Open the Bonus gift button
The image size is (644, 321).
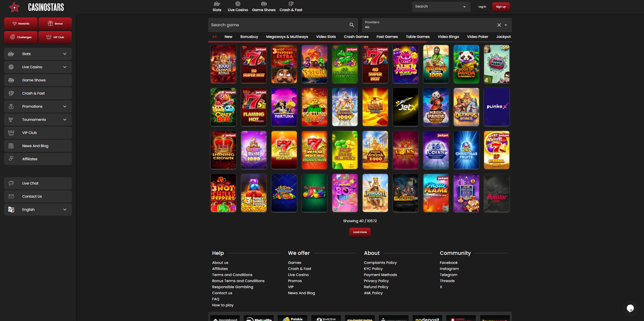point(55,24)
